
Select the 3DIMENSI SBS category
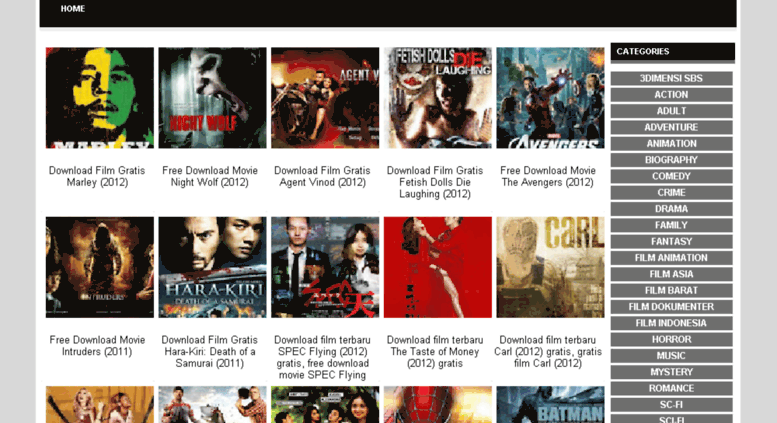(x=671, y=78)
